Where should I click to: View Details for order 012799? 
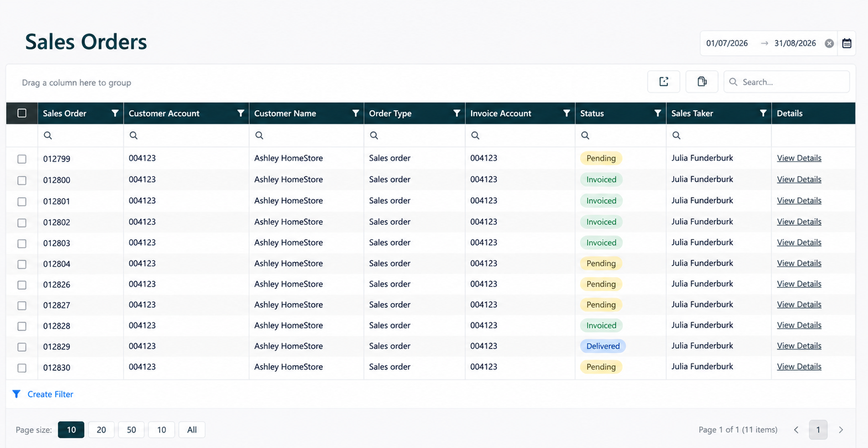[799, 158]
